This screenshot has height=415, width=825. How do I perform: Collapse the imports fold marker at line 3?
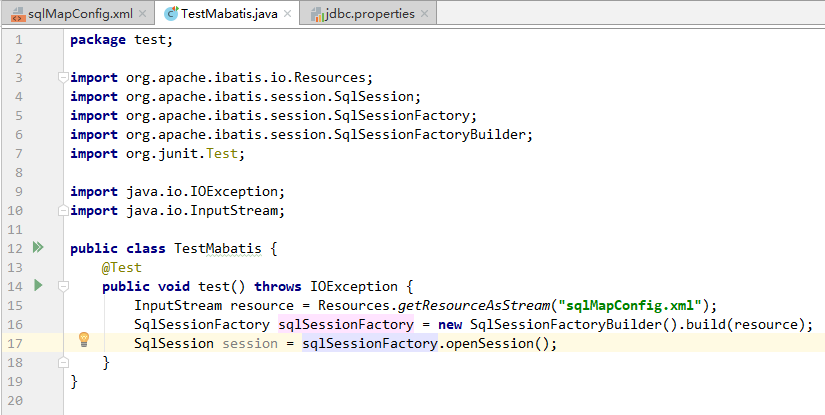(x=63, y=78)
